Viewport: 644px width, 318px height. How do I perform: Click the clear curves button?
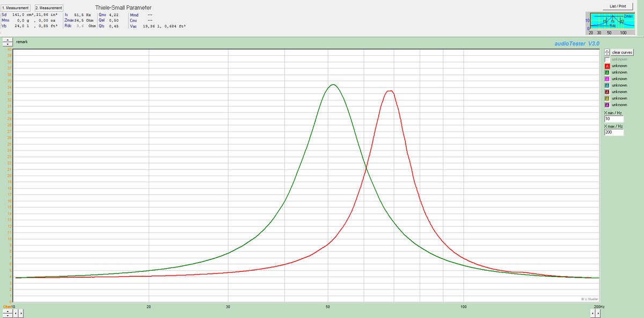coord(623,52)
